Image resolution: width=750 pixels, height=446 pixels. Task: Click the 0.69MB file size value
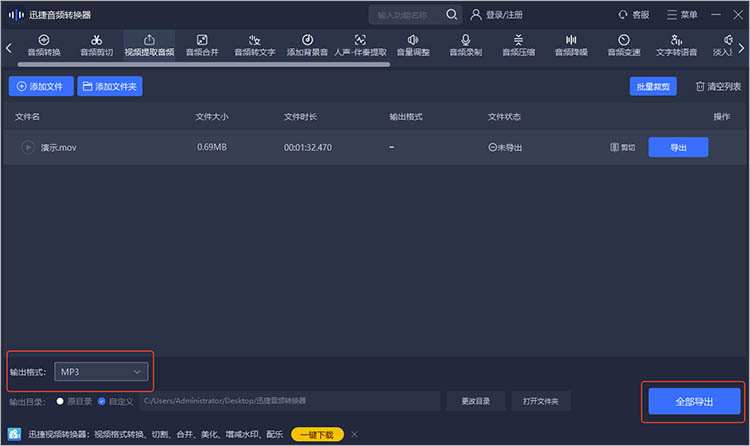coord(212,147)
